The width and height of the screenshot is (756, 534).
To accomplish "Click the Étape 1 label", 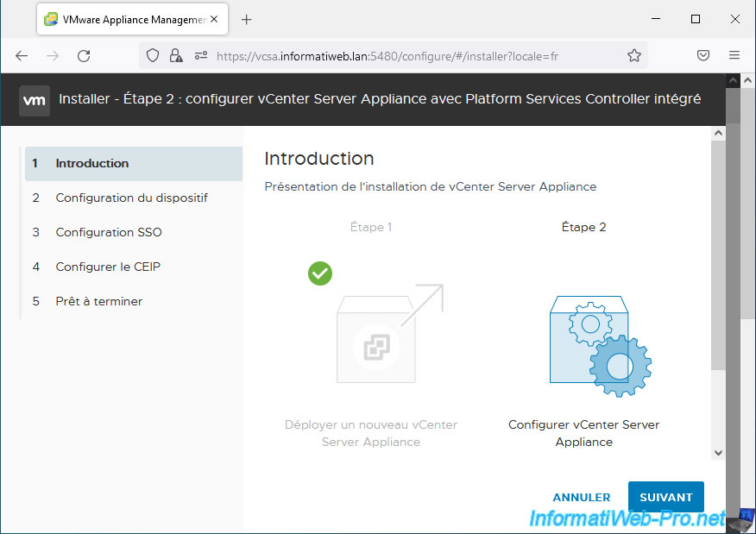I will (371, 227).
